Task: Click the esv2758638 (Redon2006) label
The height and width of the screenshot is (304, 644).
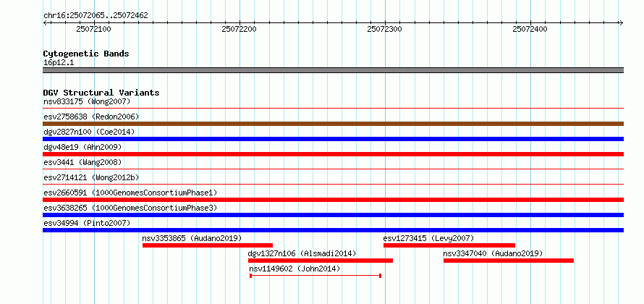Action: [91, 117]
